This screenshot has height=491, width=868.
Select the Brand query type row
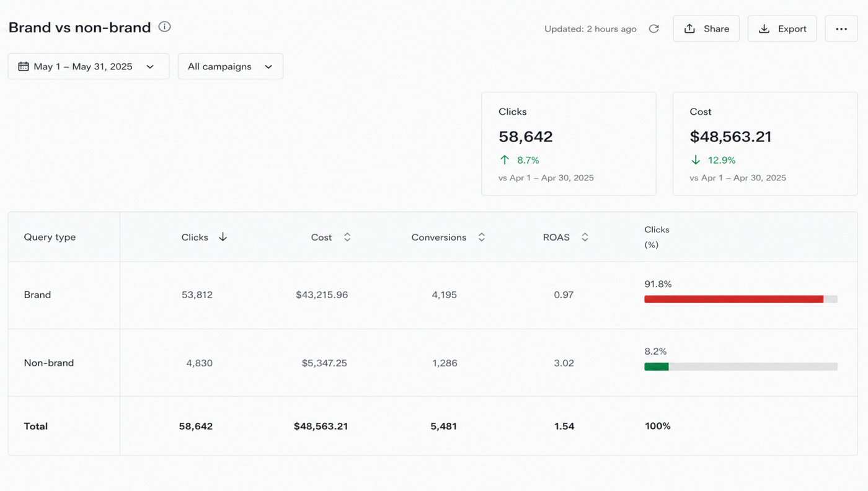coord(433,295)
